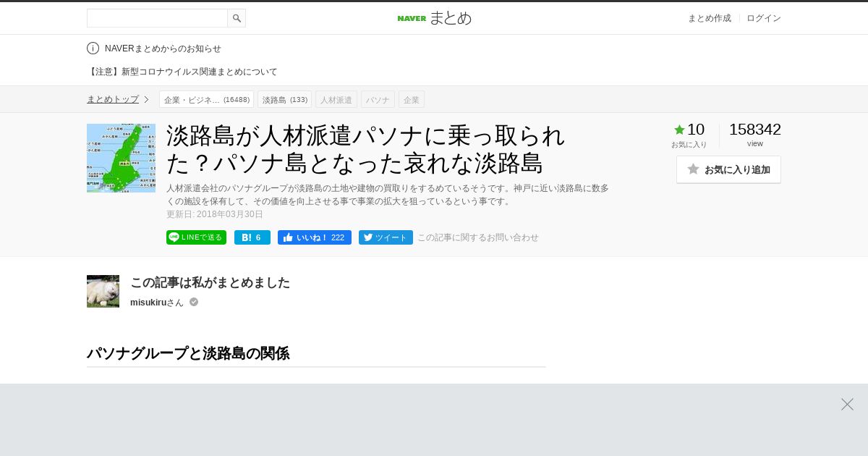Open この記事に関するお問い合わせ link
This screenshot has width=868, height=456.
pyautogui.click(x=478, y=237)
